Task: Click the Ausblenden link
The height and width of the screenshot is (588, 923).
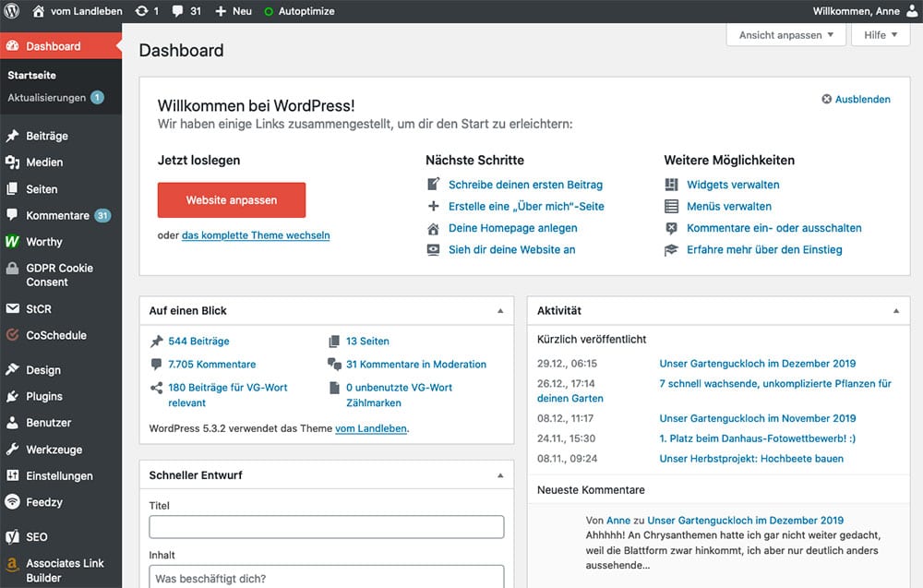Action: [862, 99]
